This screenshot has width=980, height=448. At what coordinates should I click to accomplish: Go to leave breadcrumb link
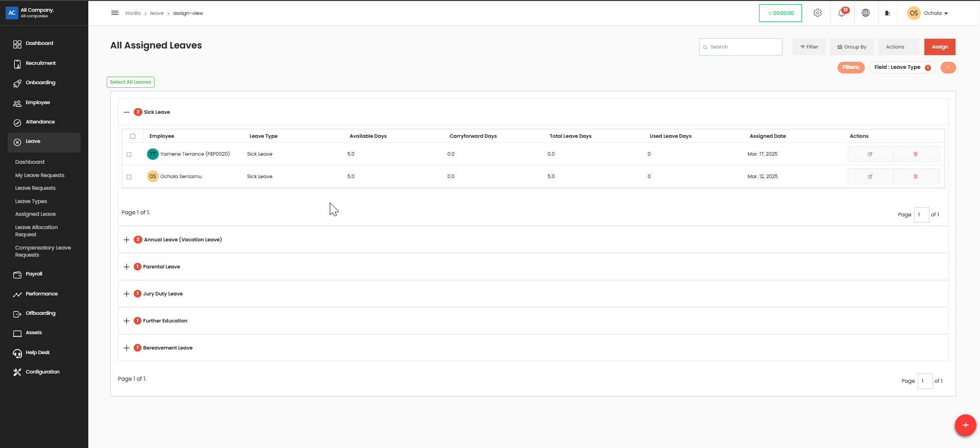tap(157, 13)
